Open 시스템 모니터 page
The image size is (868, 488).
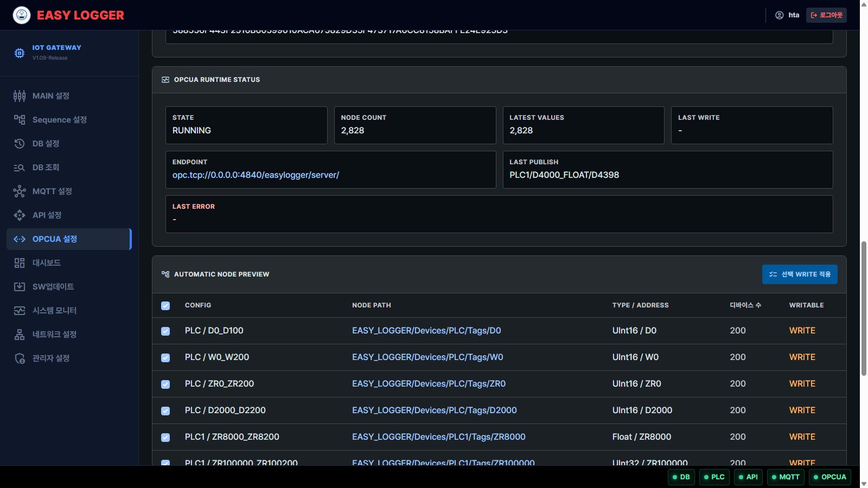click(x=69, y=311)
